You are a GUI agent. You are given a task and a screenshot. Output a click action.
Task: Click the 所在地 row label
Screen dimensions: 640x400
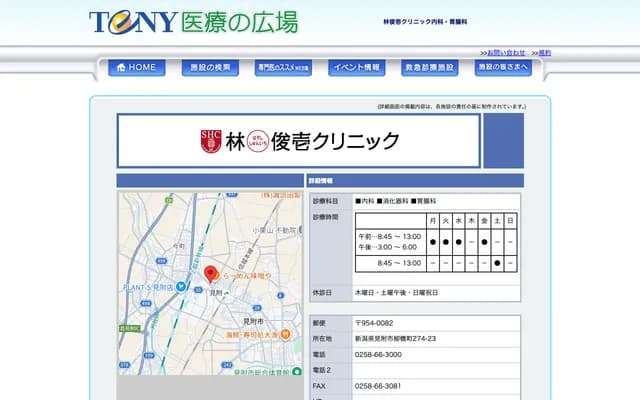click(322, 339)
